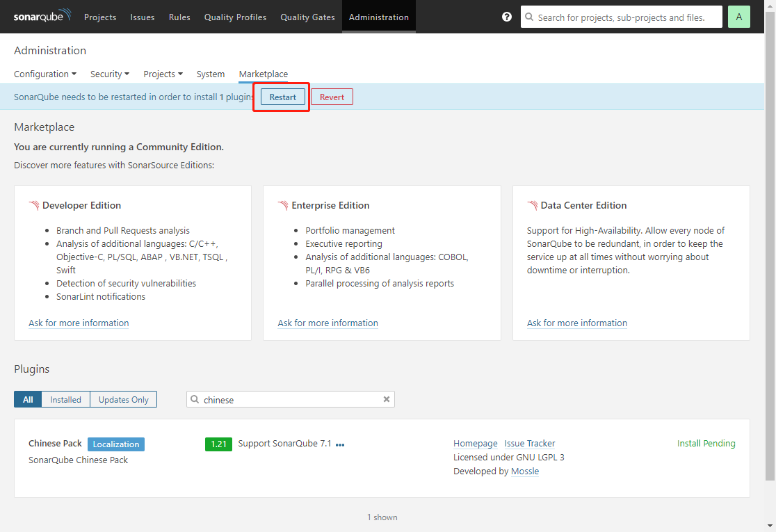776x532 pixels.
Task: Click the SonarQube Chinese Pack subtitle
Action: [78, 460]
